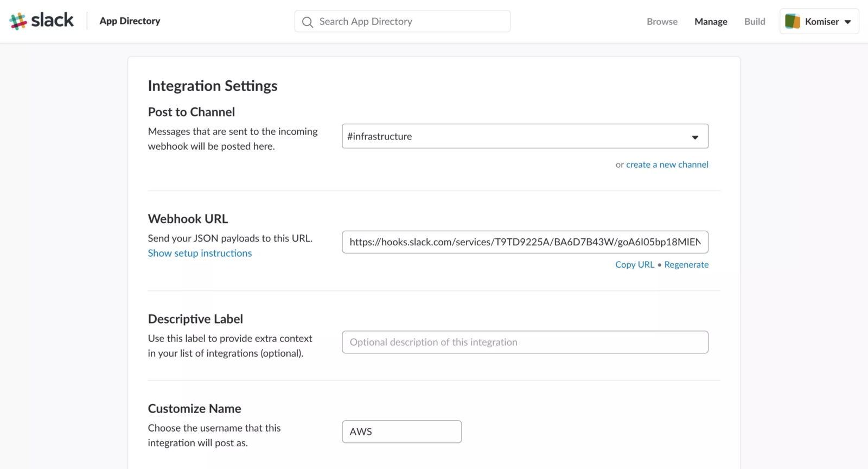Click the Slack pinwheel logo icon
The width and height of the screenshot is (868, 469).
tap(18, 21)
